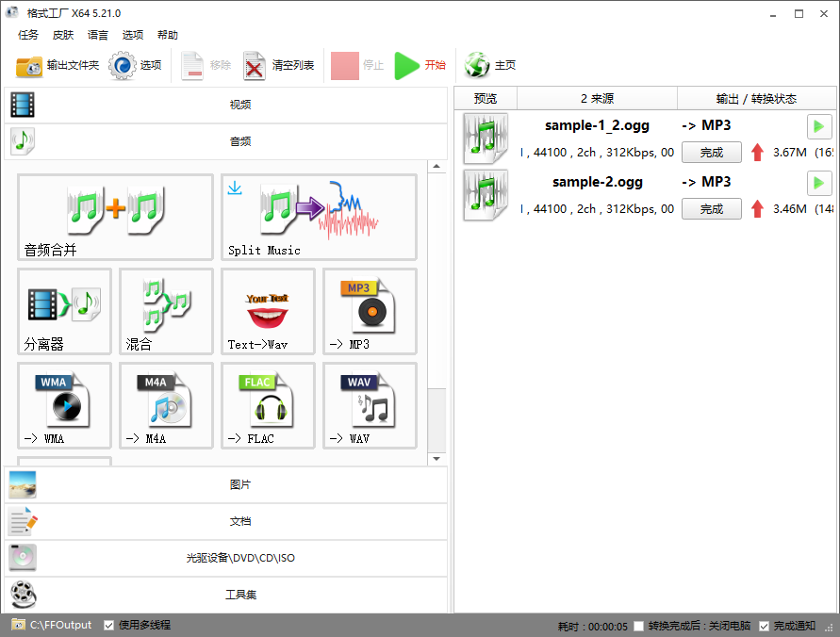Screen dimensions: 840x637
Task: Click the audio tools panel scrollbar
Action: pos(436,311)
